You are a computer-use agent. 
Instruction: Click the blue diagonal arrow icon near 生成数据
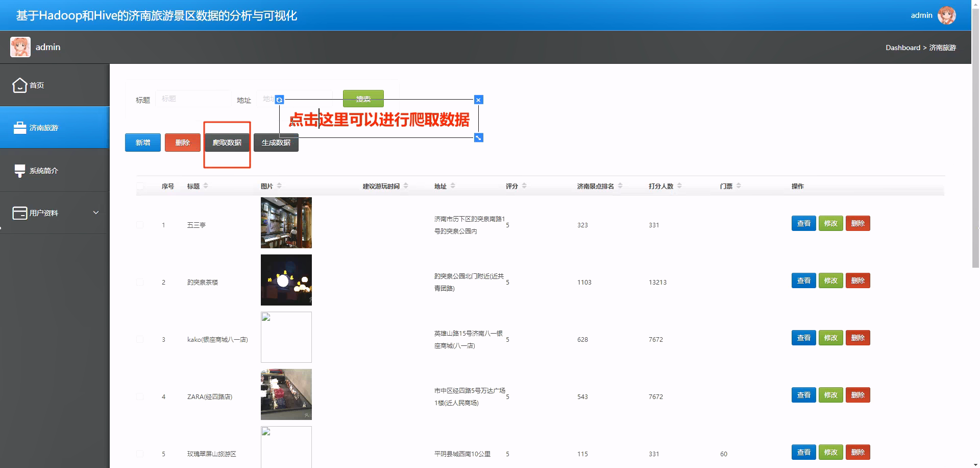coord(478,137)
